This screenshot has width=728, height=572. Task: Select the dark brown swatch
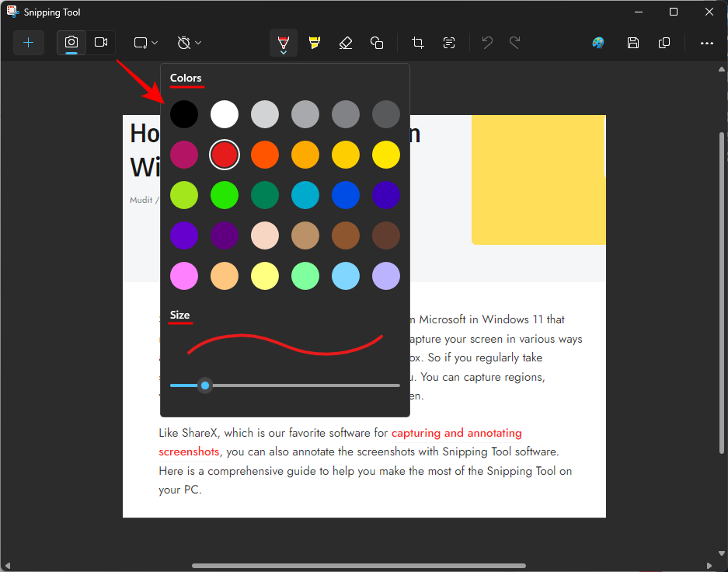(386, 235)
